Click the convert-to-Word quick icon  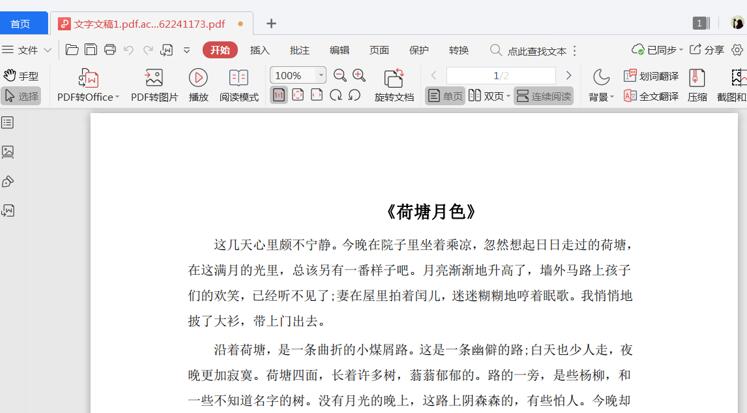point(167,50)
